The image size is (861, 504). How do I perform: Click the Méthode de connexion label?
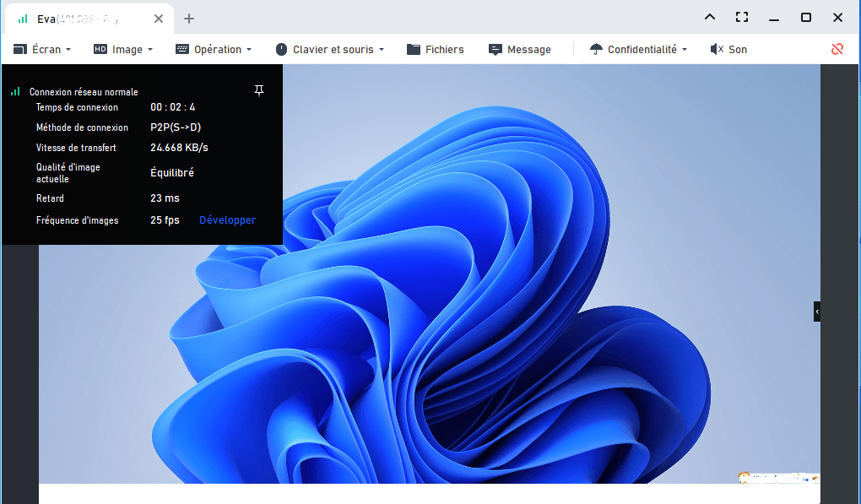(82, 127)
